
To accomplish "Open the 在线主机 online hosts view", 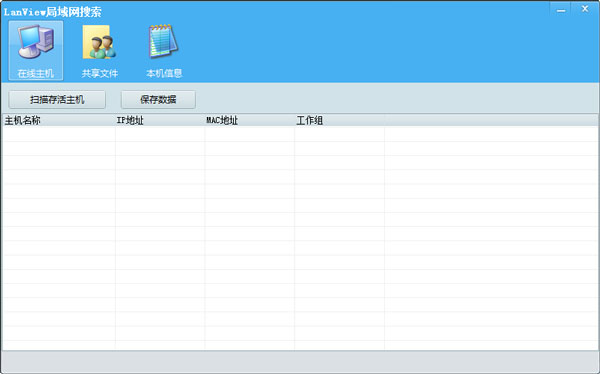I will 36,51.
